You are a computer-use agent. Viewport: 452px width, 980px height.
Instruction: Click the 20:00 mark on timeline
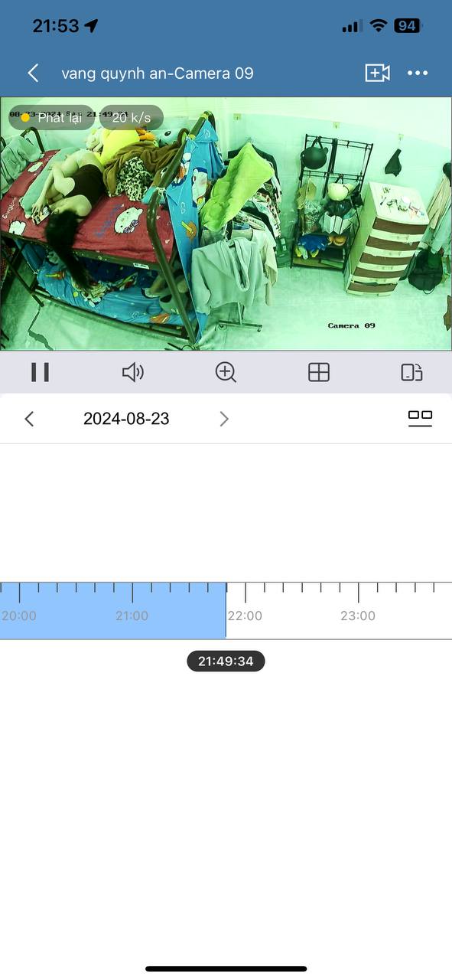[19, 616]
